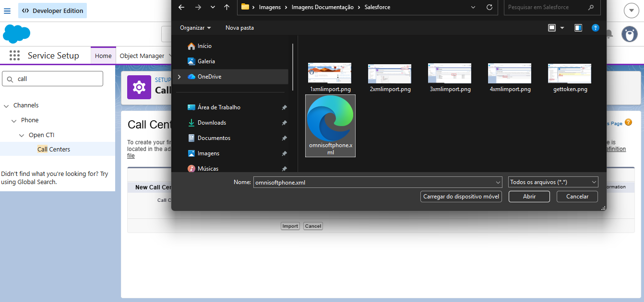Open the Todos os arquivos filter dropdown

coord(553,182)
